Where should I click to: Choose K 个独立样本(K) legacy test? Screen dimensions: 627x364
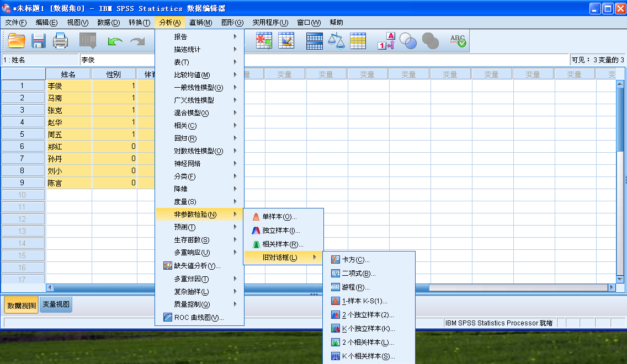(x=369, y=329)
